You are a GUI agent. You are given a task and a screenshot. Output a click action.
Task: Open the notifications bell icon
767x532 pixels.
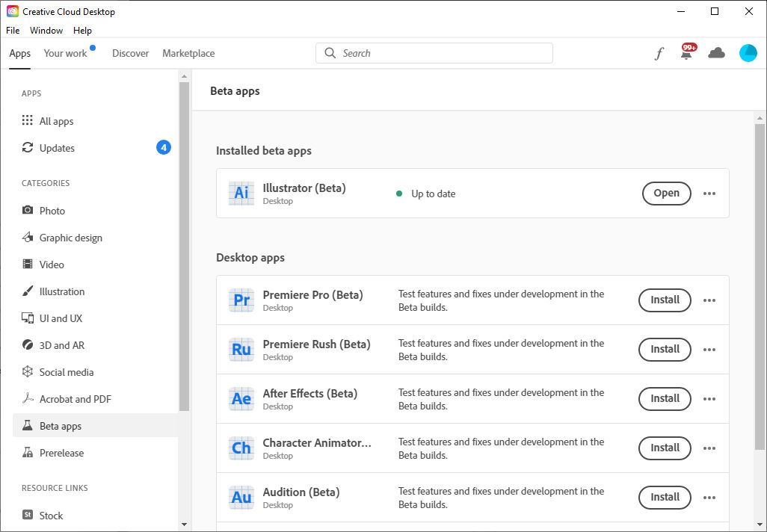686,53
